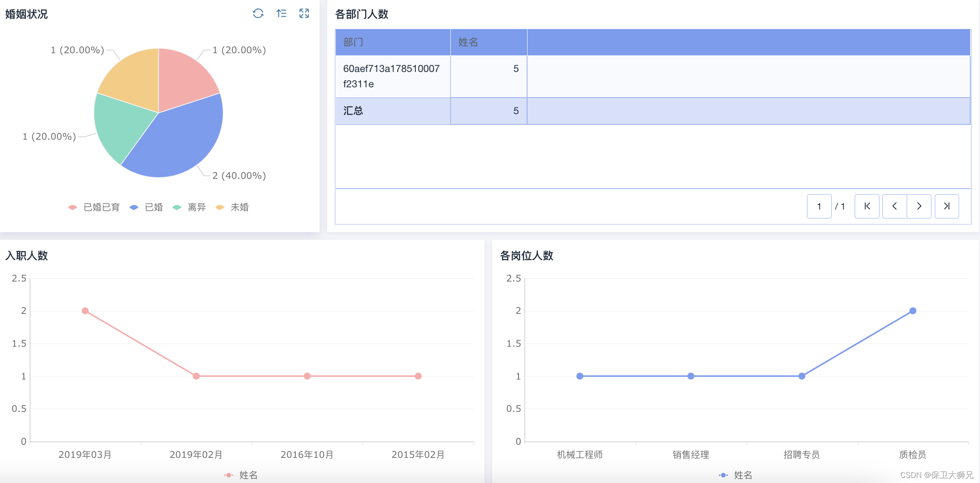
Task: Click the refresh icon on 婚姻状况 chart
Action: [258, 14]
